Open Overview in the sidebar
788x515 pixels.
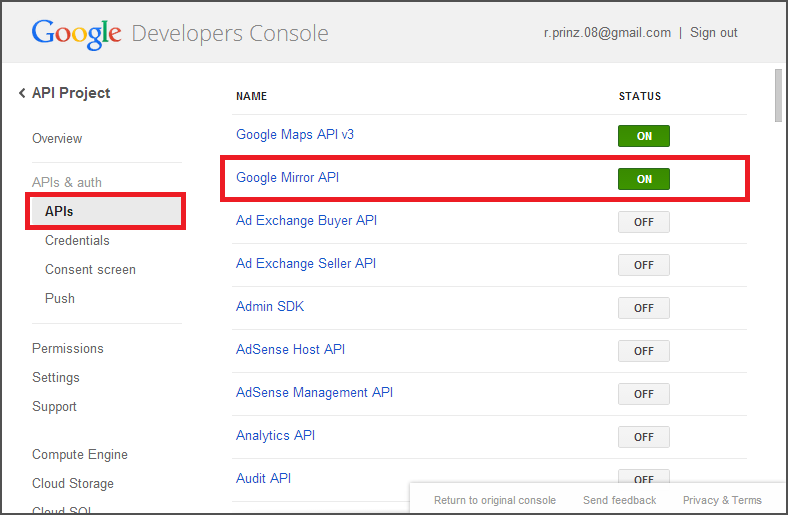57,138
